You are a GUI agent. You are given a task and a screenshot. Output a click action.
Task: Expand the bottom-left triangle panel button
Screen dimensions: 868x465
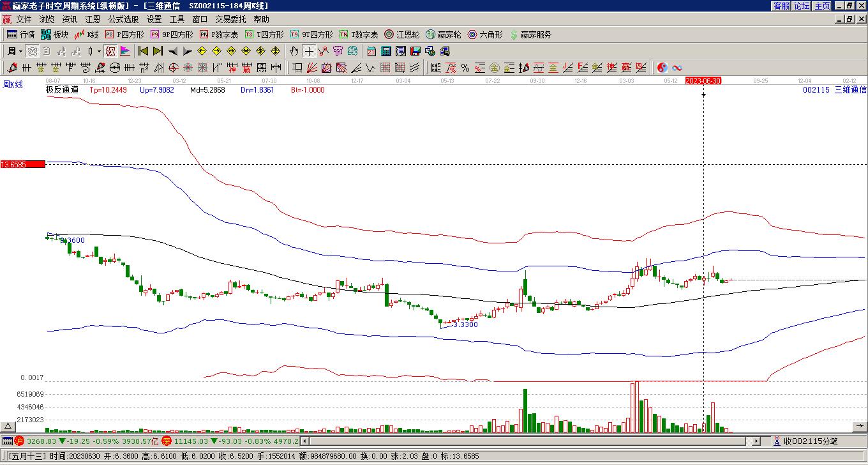point(8,427)
